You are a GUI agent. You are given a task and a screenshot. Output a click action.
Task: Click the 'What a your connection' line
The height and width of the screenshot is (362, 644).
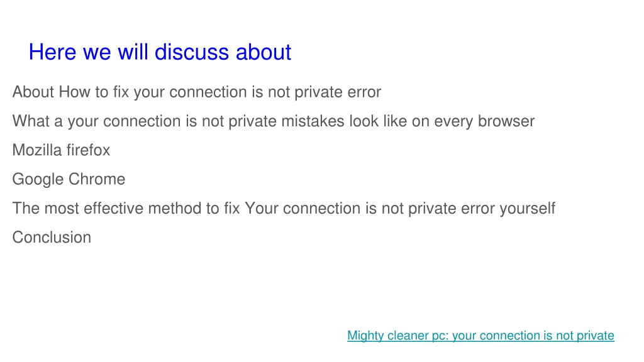tap(274, 121)
